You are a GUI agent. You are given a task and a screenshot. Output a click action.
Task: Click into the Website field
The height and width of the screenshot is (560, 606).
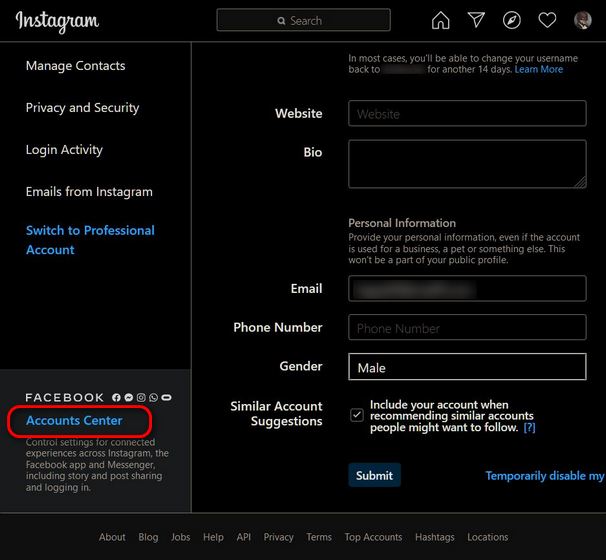coord(467,113)
